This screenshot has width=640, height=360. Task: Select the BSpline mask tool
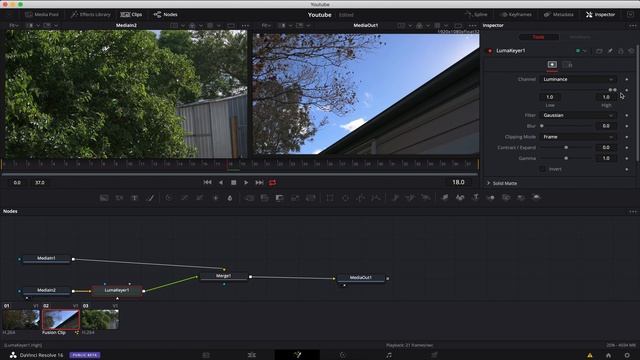pos(376,198)
